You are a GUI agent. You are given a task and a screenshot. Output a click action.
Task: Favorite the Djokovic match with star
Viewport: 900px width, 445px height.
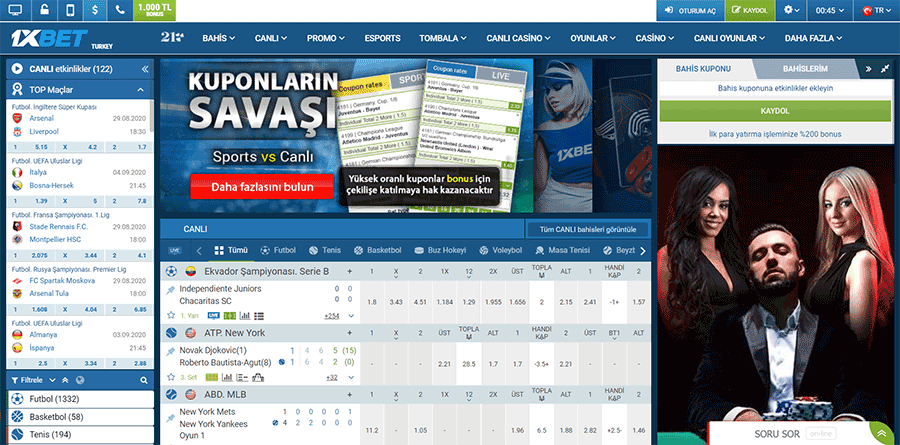coord(170,377)
